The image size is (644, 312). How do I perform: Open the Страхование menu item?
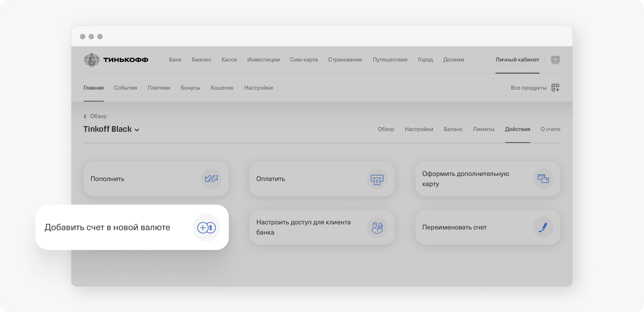345,60
